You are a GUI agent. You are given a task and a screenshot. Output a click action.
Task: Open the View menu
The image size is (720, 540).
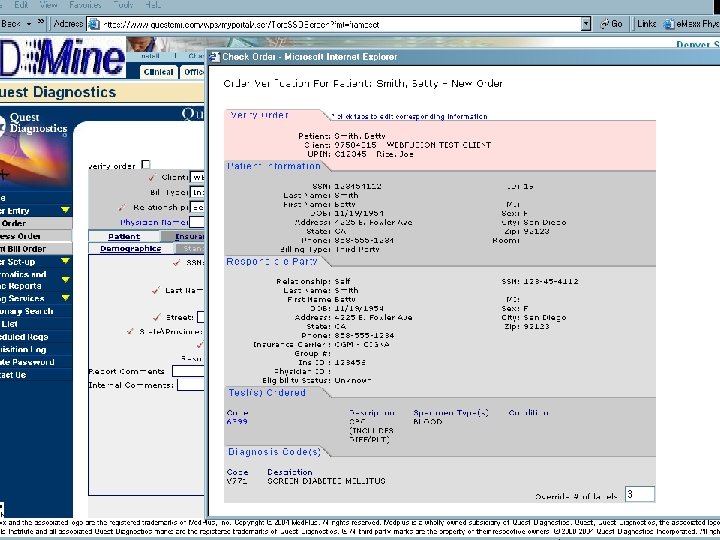click(x=48, y=5)
